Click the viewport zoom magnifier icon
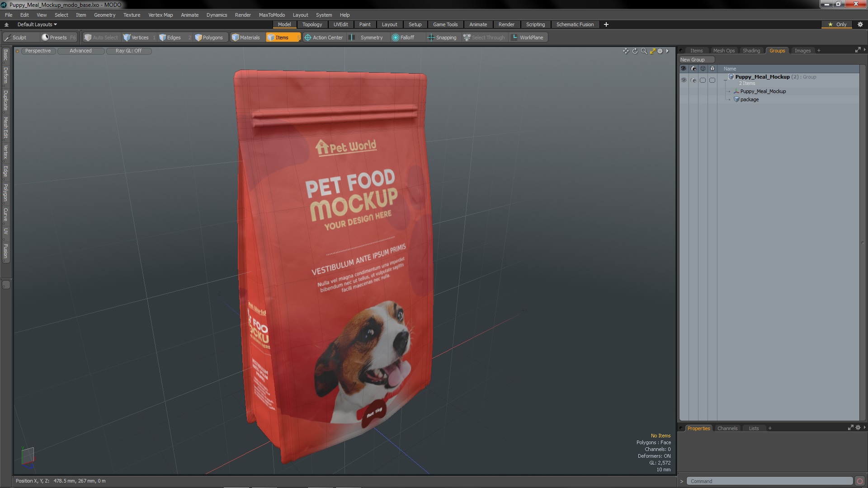 [644, 51]
